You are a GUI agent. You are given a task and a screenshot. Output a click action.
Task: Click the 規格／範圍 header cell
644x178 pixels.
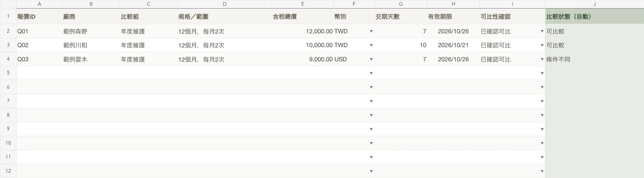coord(225,17)
